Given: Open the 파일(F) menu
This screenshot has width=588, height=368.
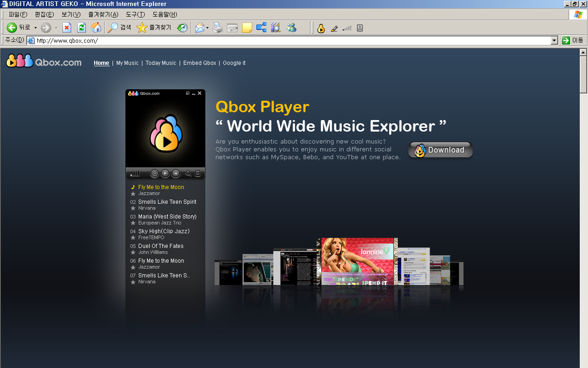Looking at the screenshot, I should point(18,15).
